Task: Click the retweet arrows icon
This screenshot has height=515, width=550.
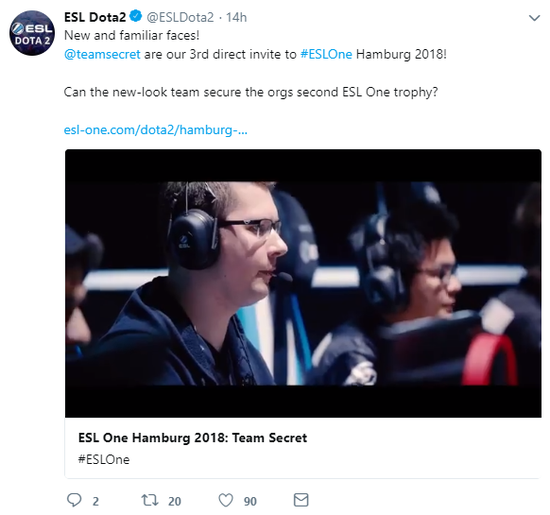Action: 150,500
